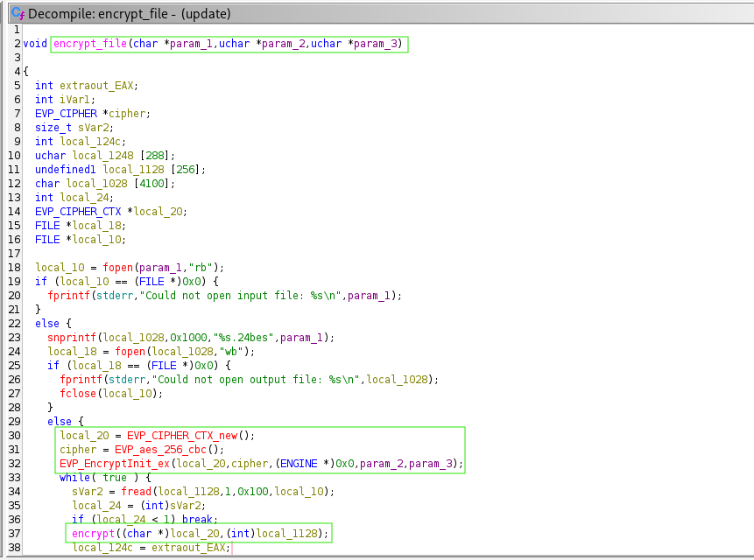Image resolution: width=754 pixels, height=560 pixels.
Task: Click the "Could not open output file" string
Action: [257, 380]
